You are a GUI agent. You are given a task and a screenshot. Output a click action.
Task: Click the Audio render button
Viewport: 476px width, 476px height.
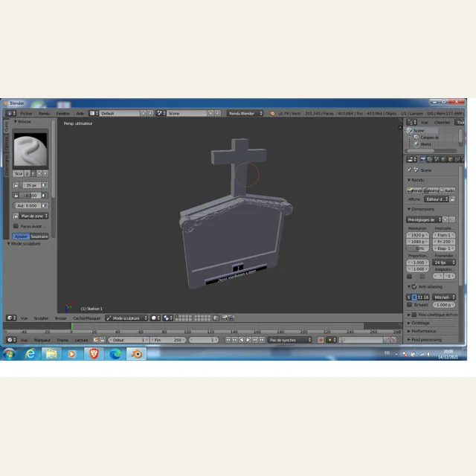pos(448,190)
